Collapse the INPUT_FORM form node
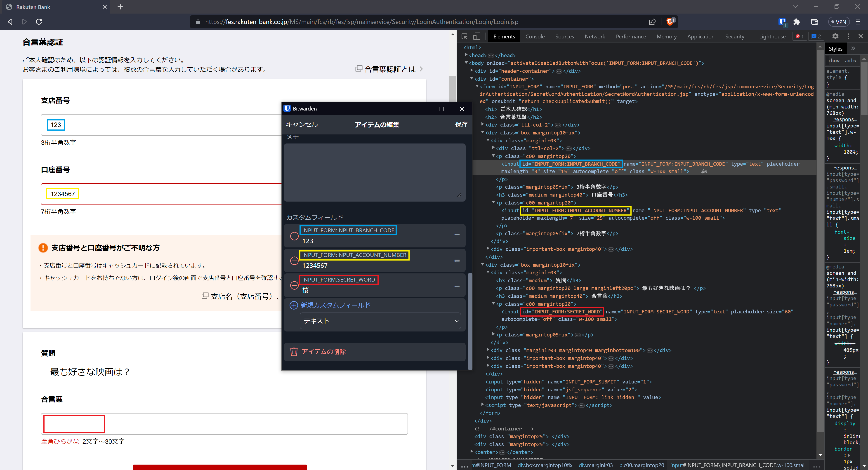This screenshot has width=868, height=470. (x=477, y=86)
